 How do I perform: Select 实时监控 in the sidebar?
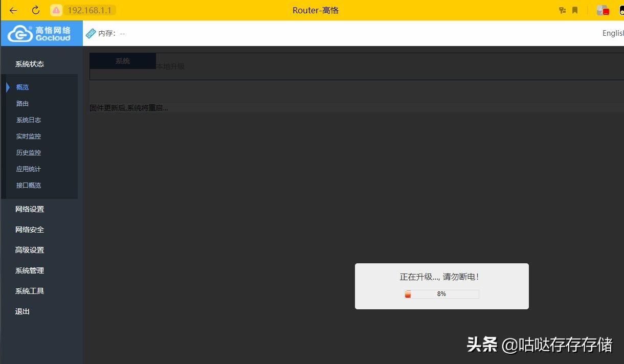(x=28, y=136)
